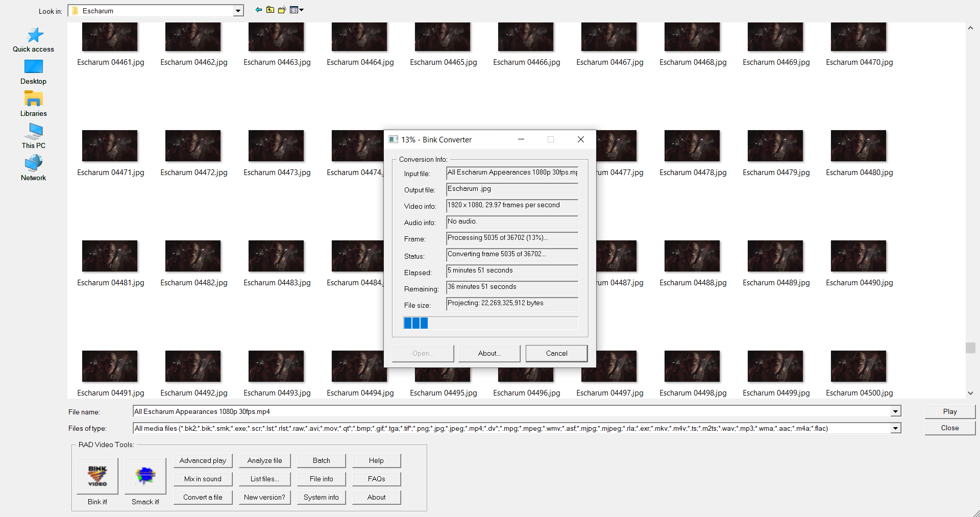The image size is (980, 517).
Task: Select the Escharum 04471.jpg thumbnail
Action: click(110, 146)
